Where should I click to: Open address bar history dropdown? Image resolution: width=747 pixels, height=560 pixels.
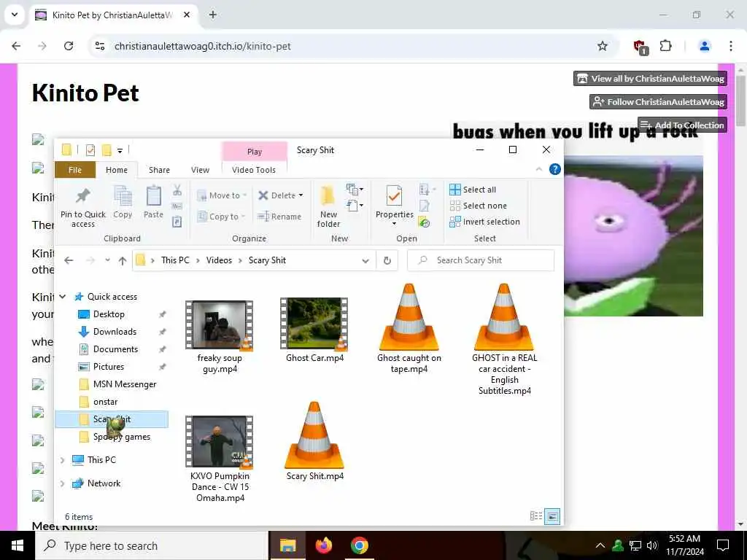coord(365,261)
